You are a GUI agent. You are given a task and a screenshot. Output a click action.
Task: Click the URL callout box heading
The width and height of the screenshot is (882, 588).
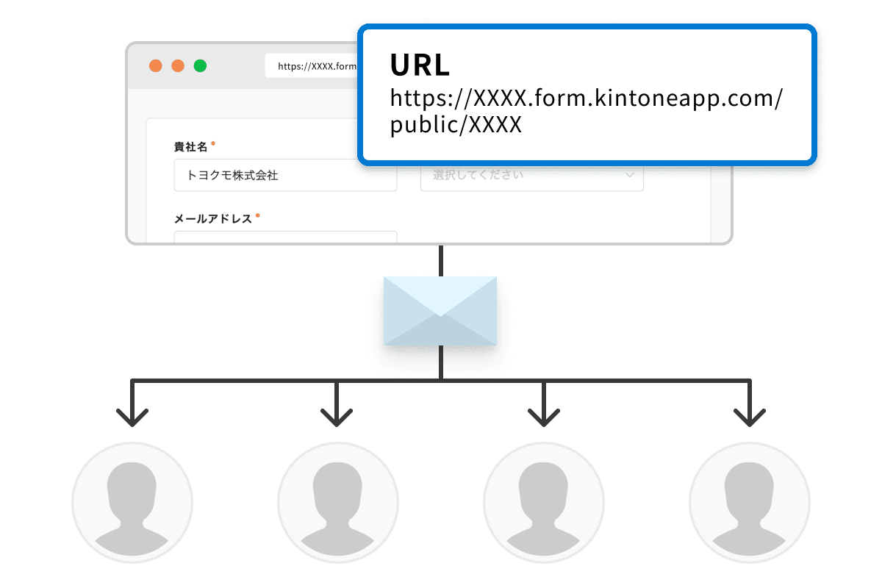[x=419, y=65]
